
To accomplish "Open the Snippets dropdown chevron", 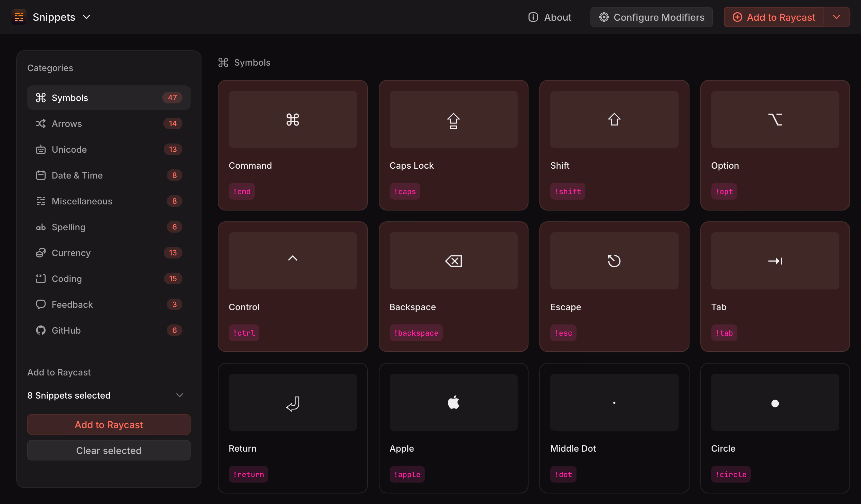I will (86, 17).
